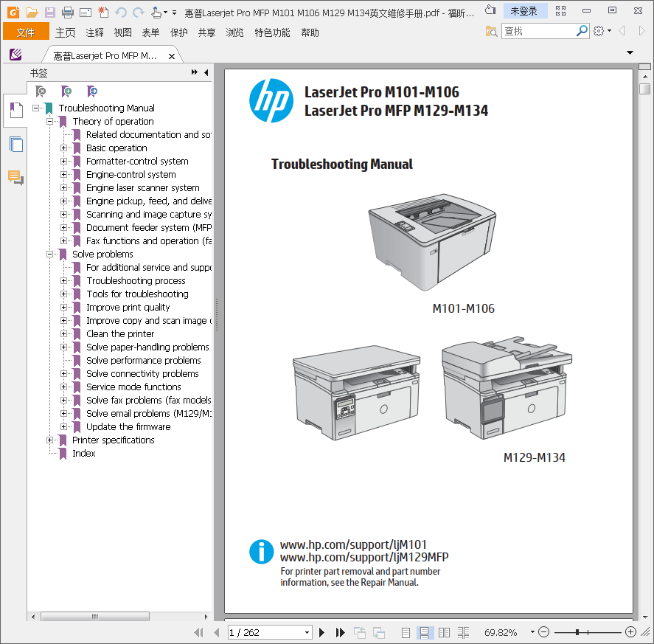Redo the last action

tap(139, 13)
